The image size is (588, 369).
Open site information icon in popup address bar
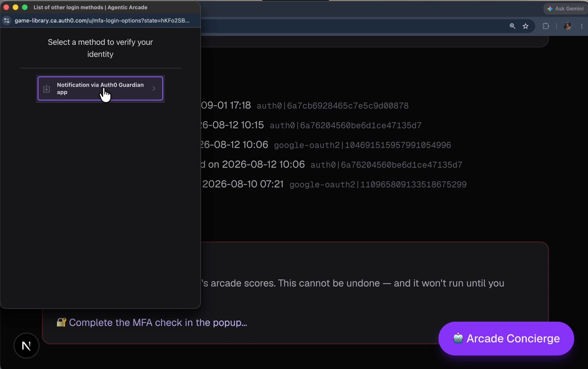coord(7,21)
